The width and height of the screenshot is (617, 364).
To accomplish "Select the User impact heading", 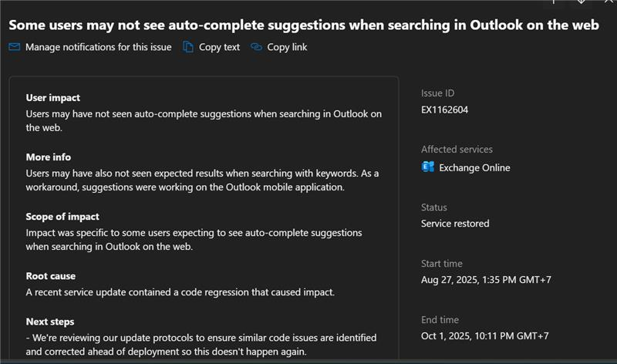I will 52,98.
